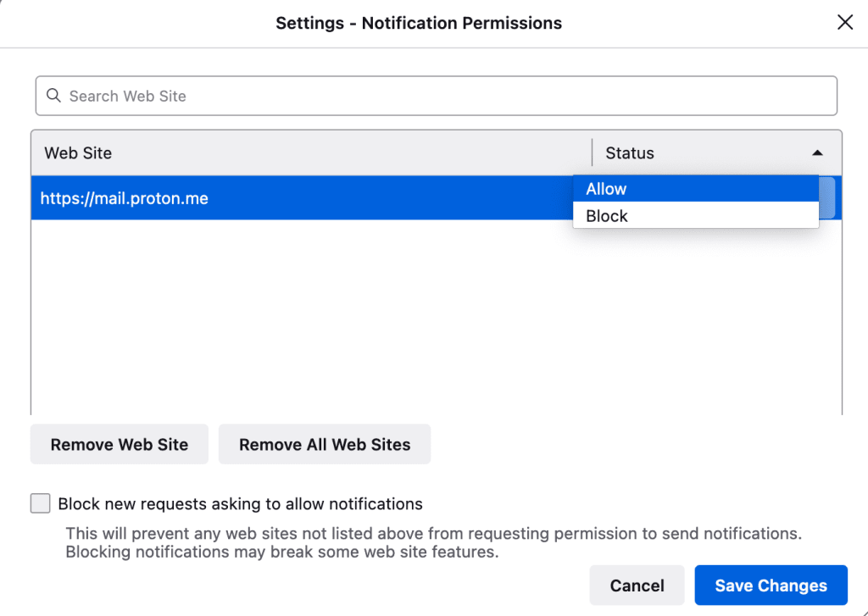Click the Search Web Site input field
The height and width of the screenshot is (616, 868).
[x=339, y=96]
